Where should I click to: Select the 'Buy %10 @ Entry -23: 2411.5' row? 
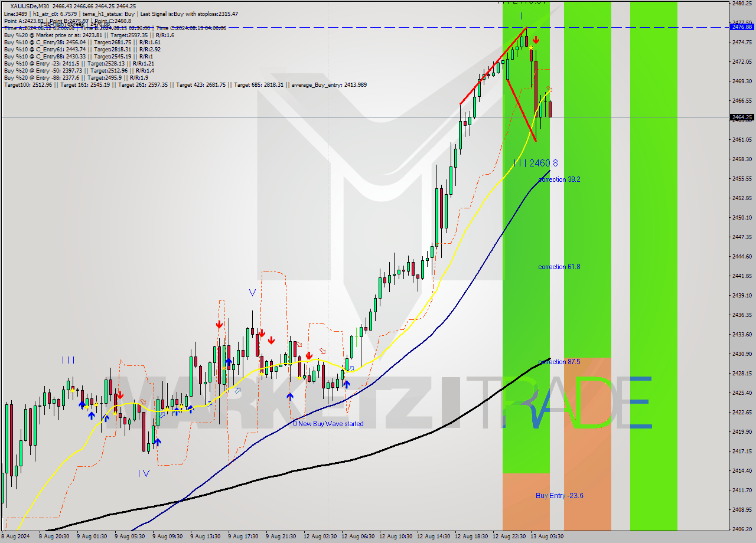pyautogui.click(x=79, y=64)
